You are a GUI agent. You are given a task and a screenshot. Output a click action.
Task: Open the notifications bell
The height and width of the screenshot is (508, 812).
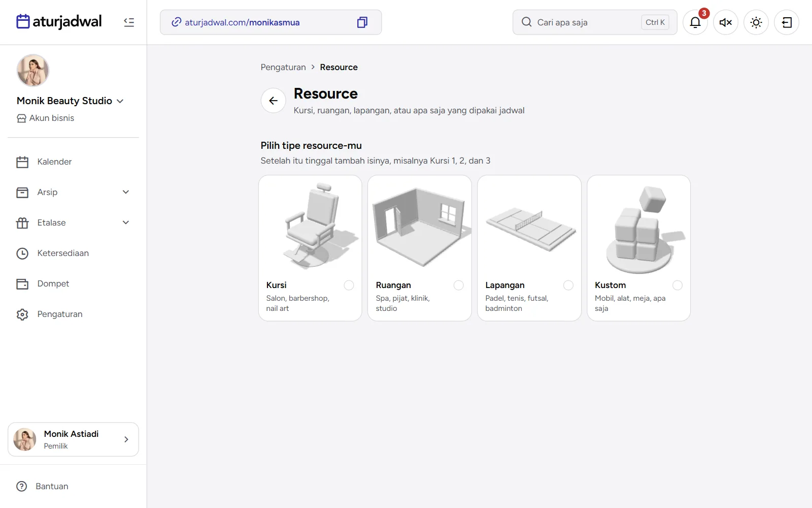tap(695, 22)
